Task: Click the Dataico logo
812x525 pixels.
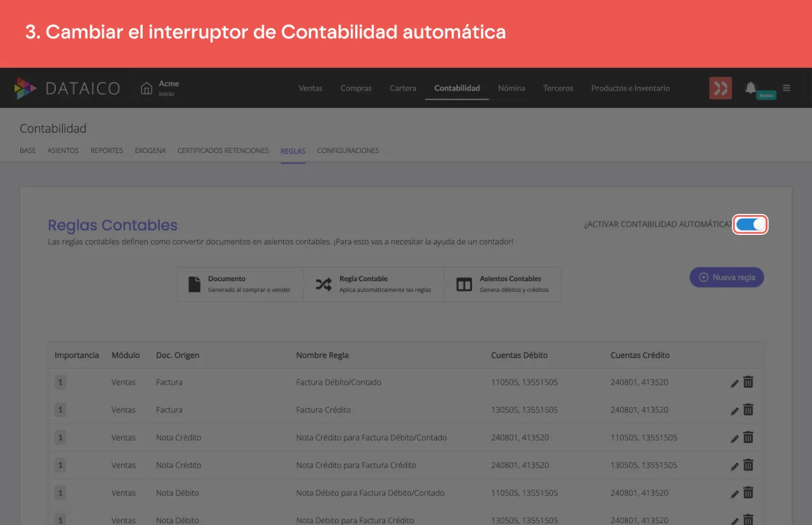Action: point(67,88)
